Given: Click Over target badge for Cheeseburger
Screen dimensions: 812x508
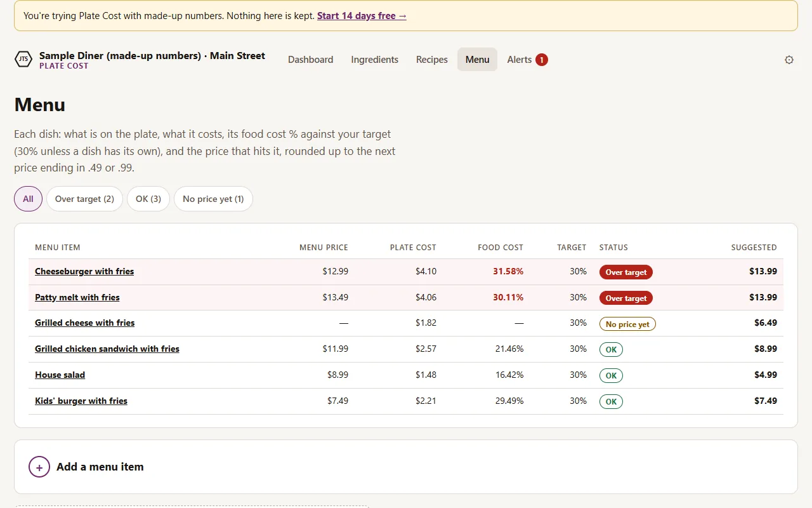Looking at the screenshot, I should [626, 272].
